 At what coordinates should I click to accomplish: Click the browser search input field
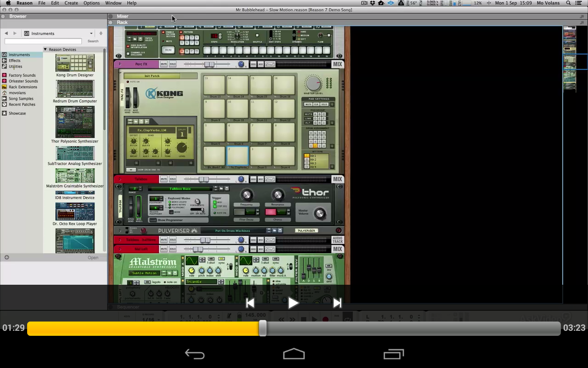point(43,41)
